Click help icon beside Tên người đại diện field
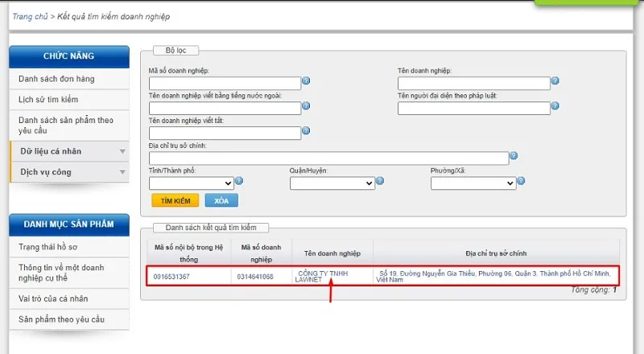The width and height of the screenshot is (644, 354). pyautogui.click(x=555, y=106)
